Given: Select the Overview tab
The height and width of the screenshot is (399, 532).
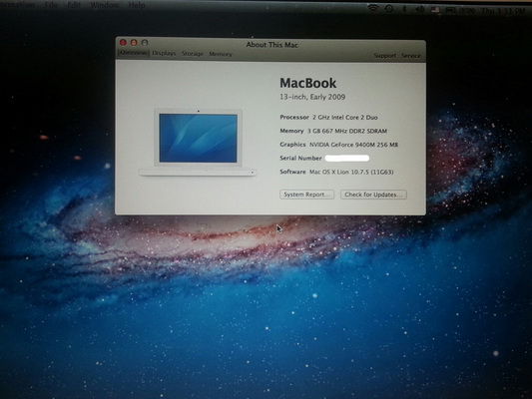Looking at the screenshot, I should pyautogui.click(x=134, y=53).
